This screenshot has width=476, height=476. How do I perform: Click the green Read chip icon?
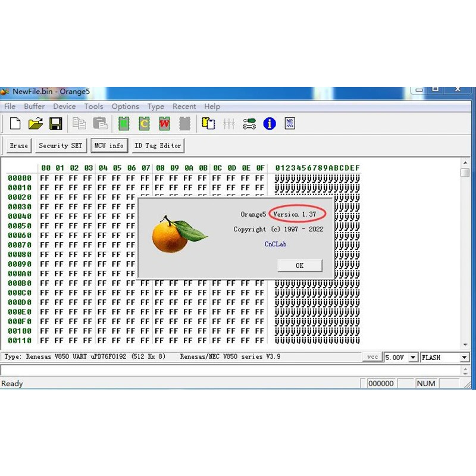coord(124,124)
